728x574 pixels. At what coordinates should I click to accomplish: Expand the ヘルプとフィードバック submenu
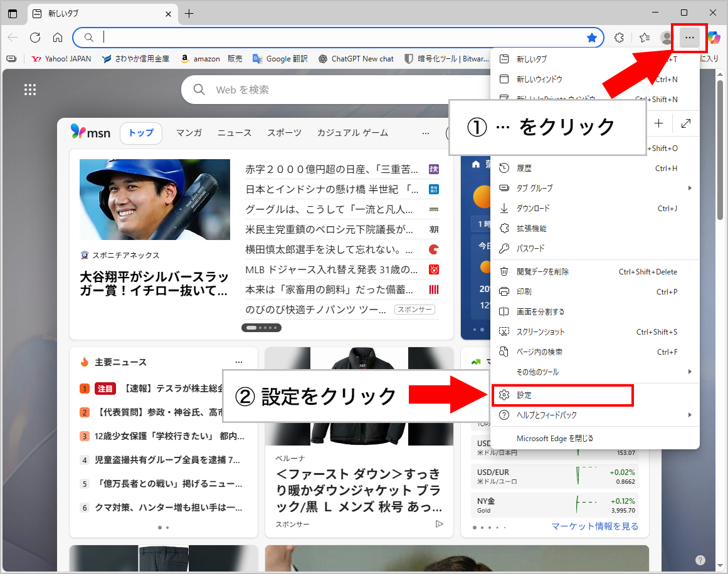pos(594,415)
